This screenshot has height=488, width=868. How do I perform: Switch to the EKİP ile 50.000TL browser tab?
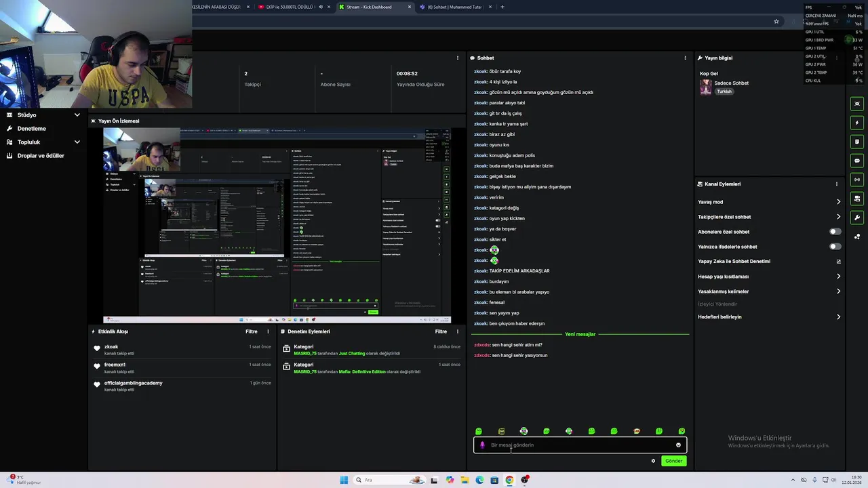292,7
